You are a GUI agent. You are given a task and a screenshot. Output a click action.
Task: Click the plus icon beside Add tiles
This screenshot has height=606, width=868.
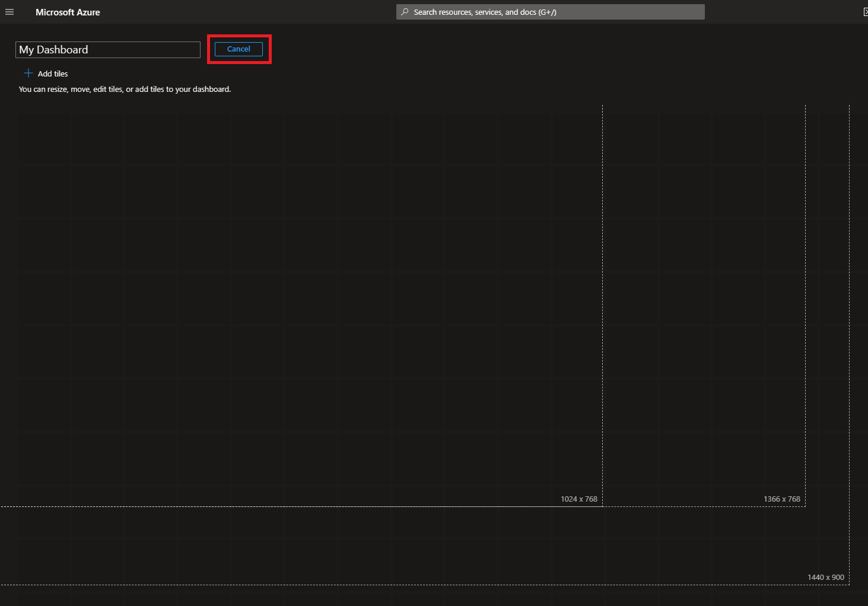[x=28, y=73]
